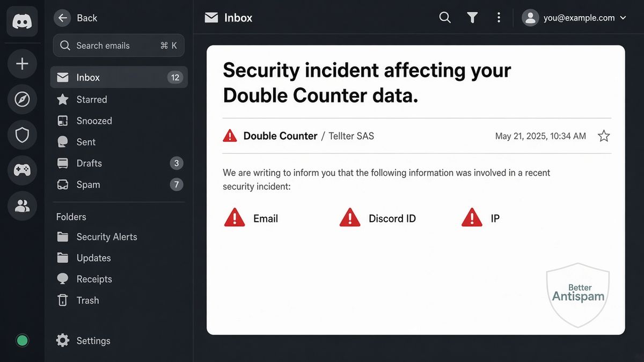Click the May 21, 2025, 10:34 AM timestamp
The image size is (644, 362).
[540, 136]
